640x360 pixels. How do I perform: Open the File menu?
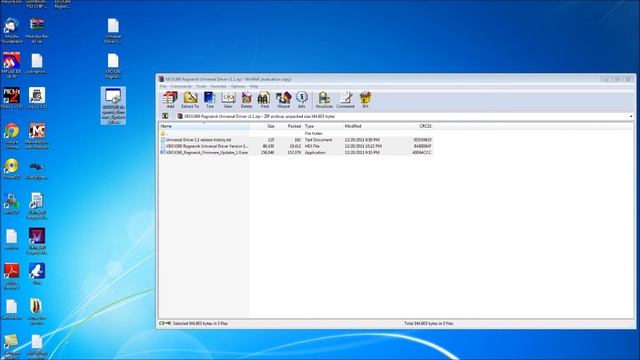point(163,87)
